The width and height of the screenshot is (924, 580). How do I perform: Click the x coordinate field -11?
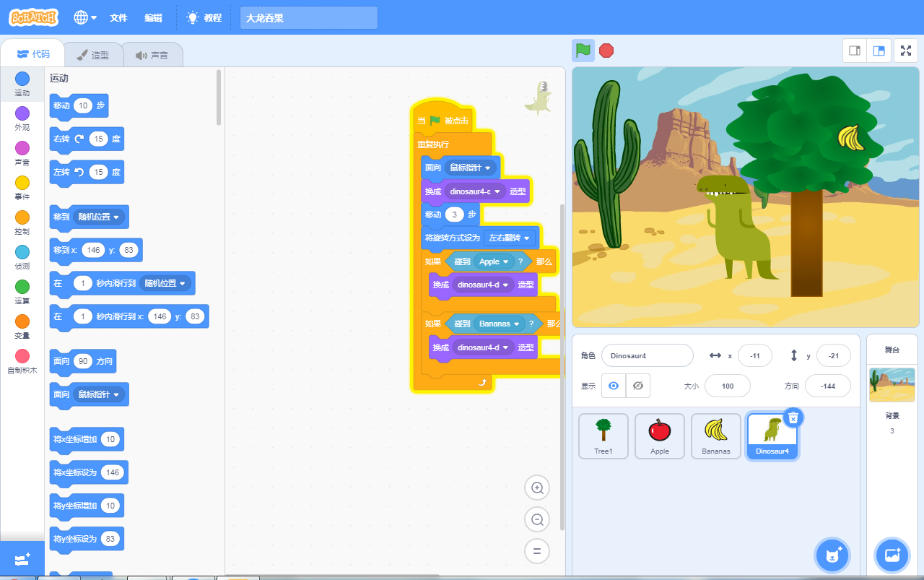755,355
